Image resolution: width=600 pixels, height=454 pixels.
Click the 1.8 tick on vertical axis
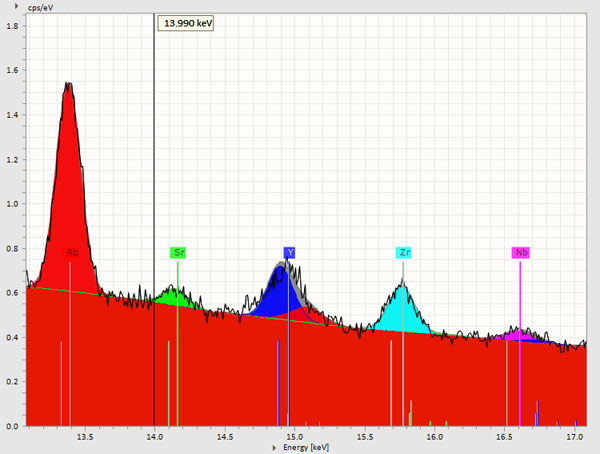pyautogui.click(x=13, y=25)
